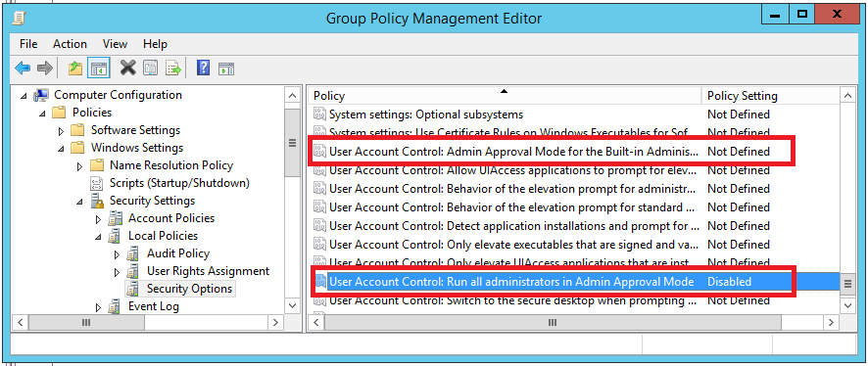Viewport: 868px width, 366px height.
Task: Sort by the Policy column header
Action: pos(505,96)
